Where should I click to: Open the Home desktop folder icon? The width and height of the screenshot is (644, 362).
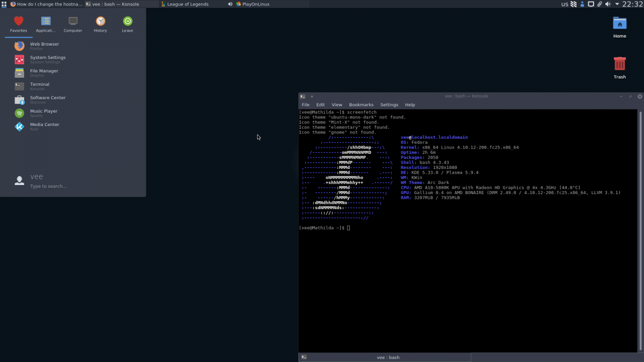coord(620,27)
